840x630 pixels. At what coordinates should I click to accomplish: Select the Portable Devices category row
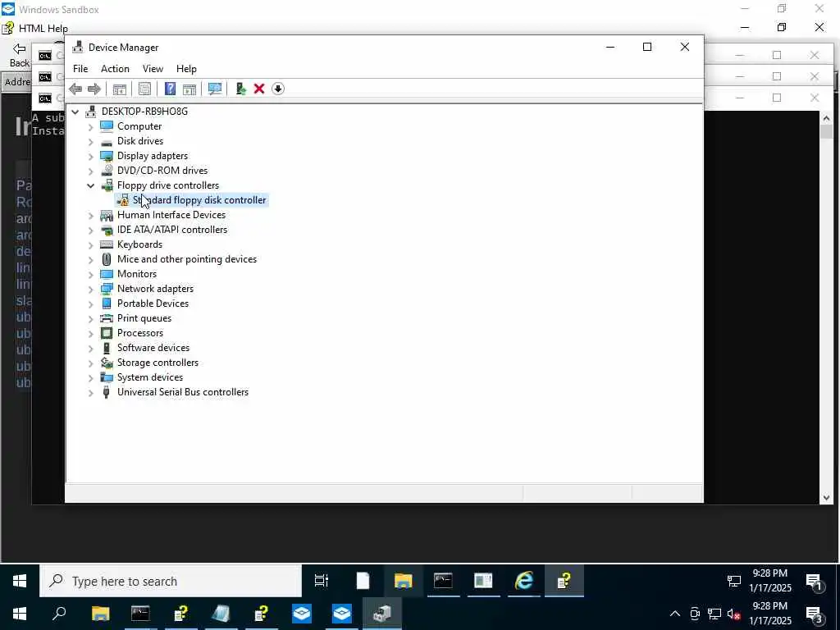tap(153, 304)
